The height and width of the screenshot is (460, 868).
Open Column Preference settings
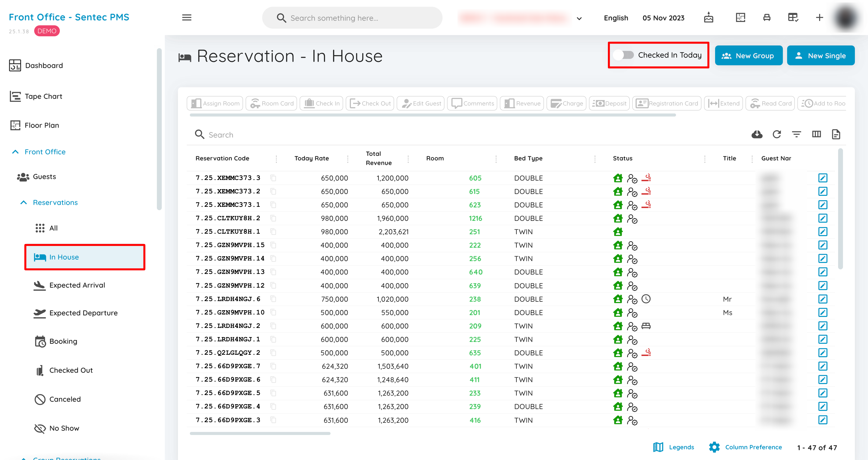(x=745, y=447)
